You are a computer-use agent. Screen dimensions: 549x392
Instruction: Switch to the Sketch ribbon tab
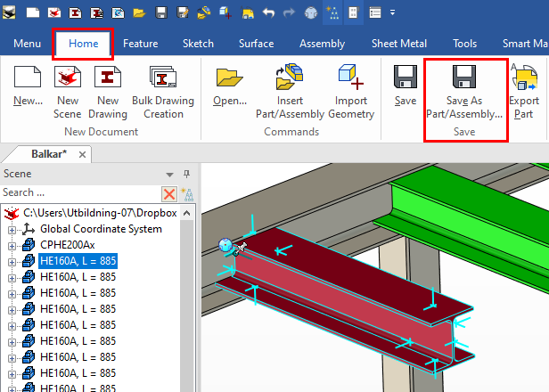click(198, 44)
